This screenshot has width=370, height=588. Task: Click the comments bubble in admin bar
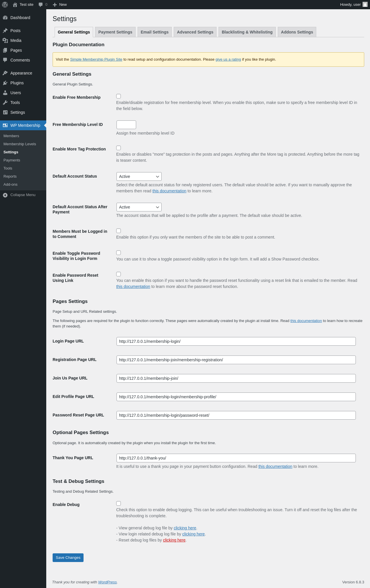41,5
